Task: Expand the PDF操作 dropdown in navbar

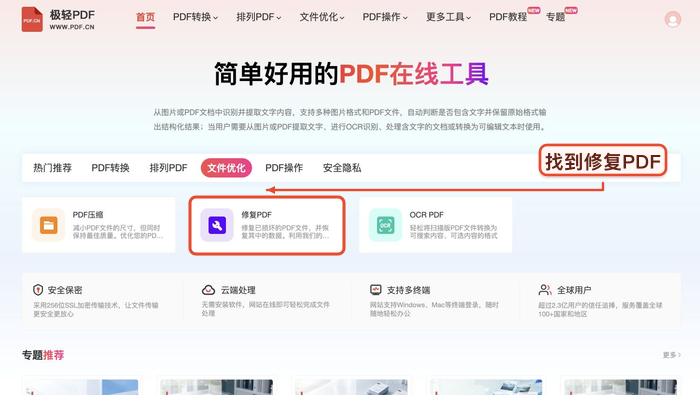Action: point(385,17)
